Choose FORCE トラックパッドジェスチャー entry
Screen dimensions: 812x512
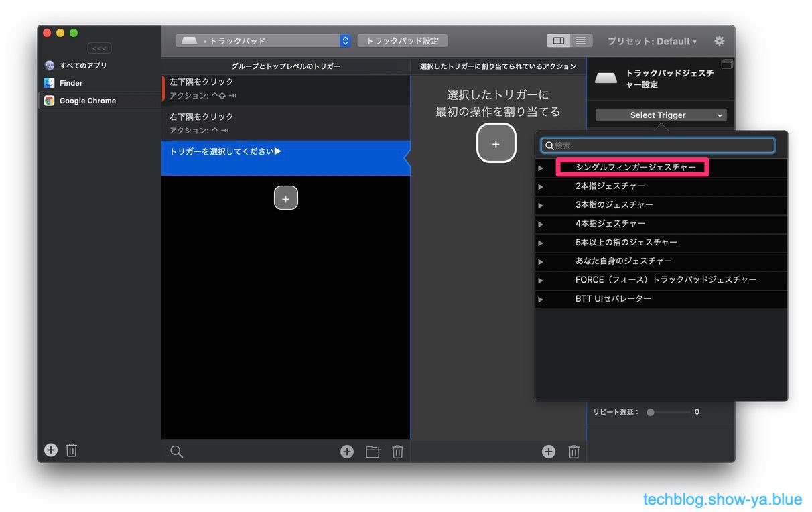click(x=665, y=280)
